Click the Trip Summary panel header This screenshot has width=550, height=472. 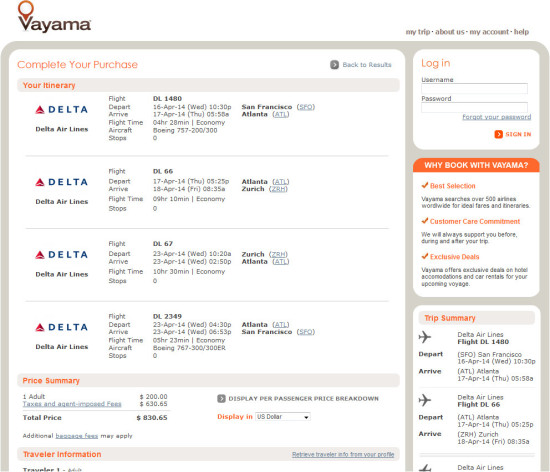tap(477, 318)
